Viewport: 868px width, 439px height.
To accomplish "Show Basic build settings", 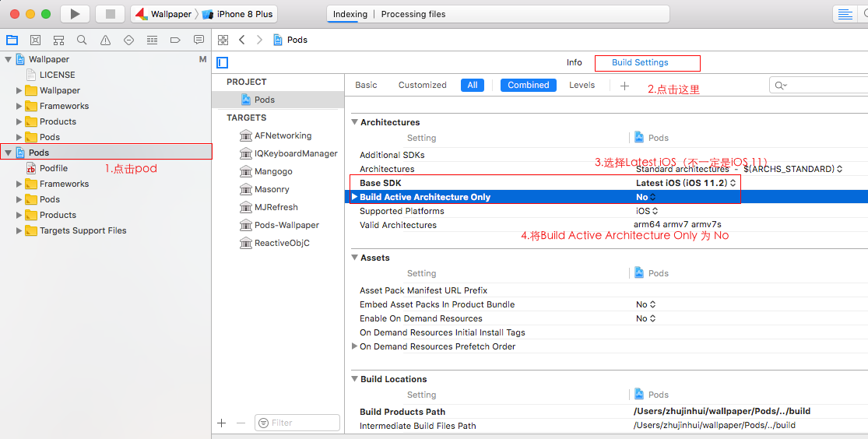I will 366,86.
